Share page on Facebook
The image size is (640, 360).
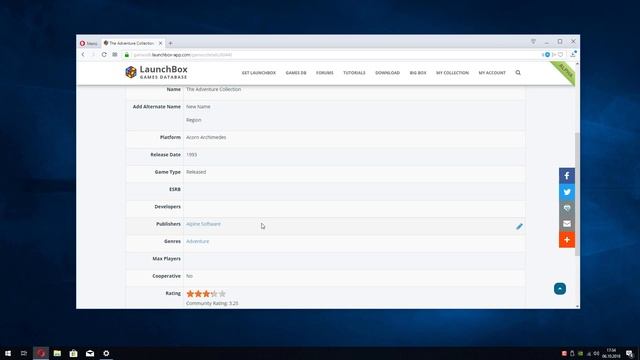point(567,176)
